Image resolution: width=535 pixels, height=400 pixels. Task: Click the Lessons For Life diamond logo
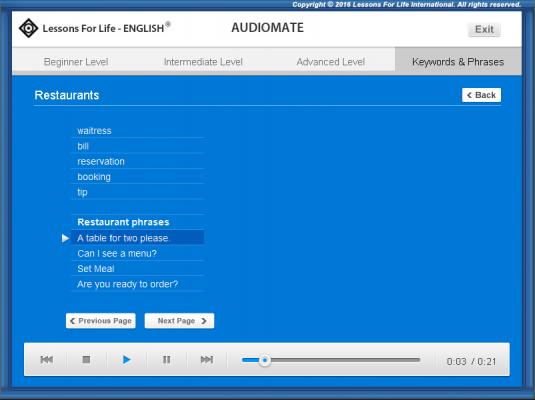point(28,28)
